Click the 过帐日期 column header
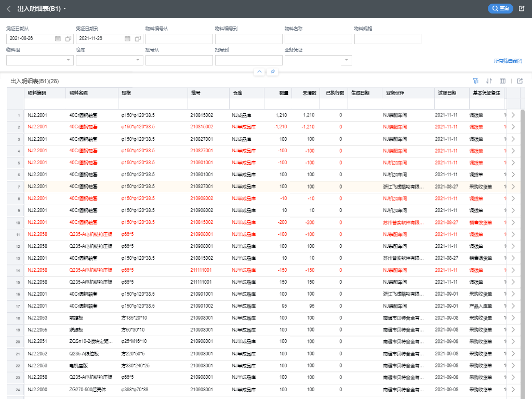The width and height of the screenshot is (532, 399). point(451,93)
